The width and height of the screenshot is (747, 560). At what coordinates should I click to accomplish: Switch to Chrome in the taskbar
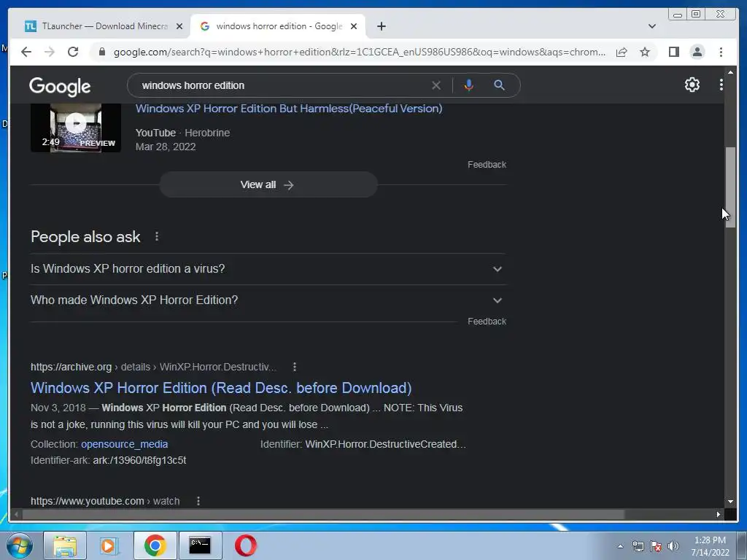pos(155,545)
